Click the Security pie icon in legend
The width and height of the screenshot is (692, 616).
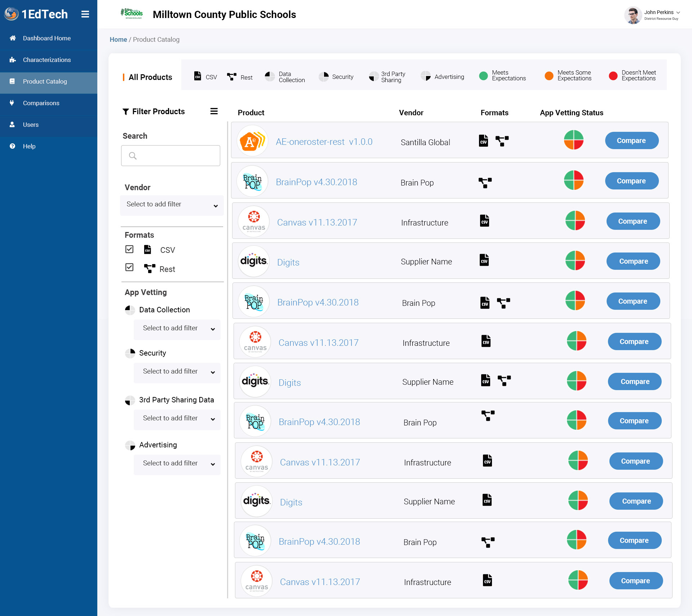click(323, 77)
